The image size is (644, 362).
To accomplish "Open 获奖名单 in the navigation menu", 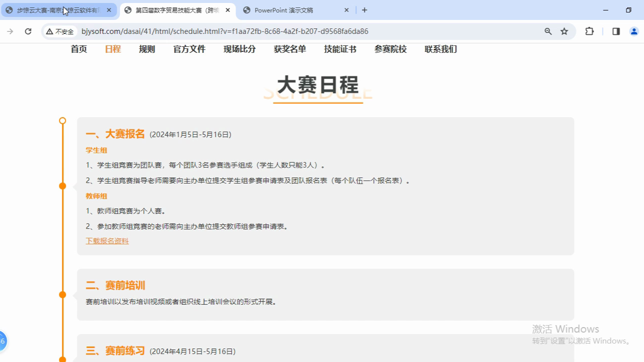I will (x=290, y=49).
